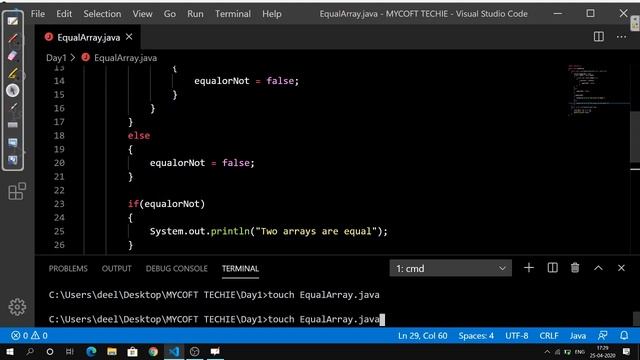Click the Visual Studio Code taskbar icon

point(174,351)
